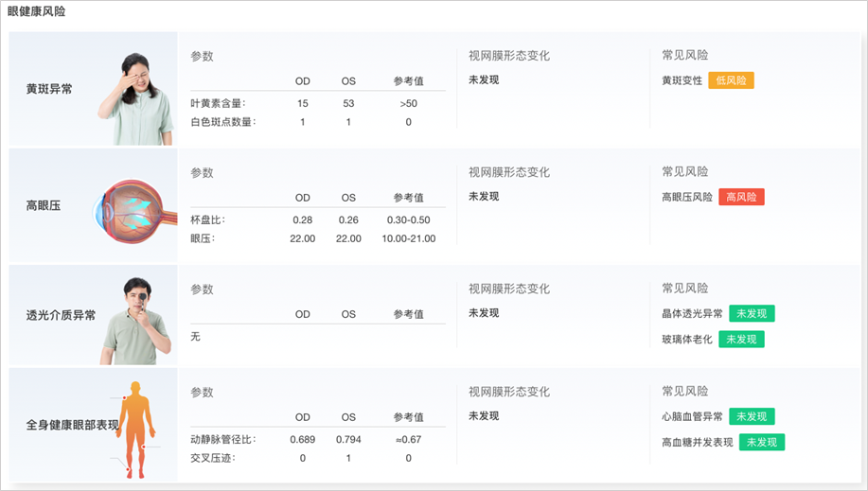Click the reference range 10.00-21.00
Screen dimensions: 868x491
point(409,238)
